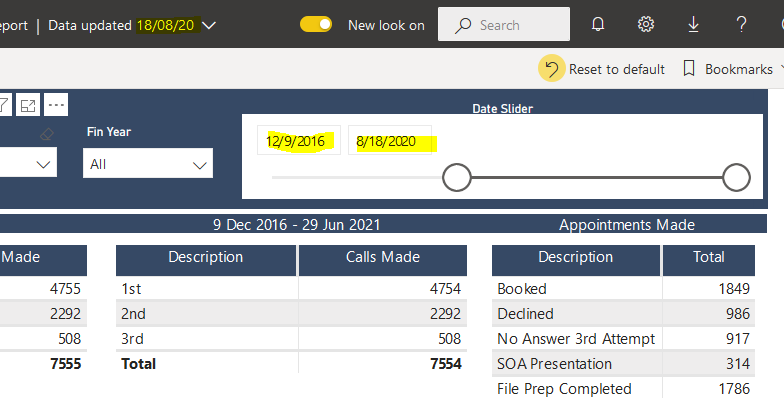Viewport: 784px width, 398px height.
Task: Open the notifications bell
Action: tap(598, 24)
